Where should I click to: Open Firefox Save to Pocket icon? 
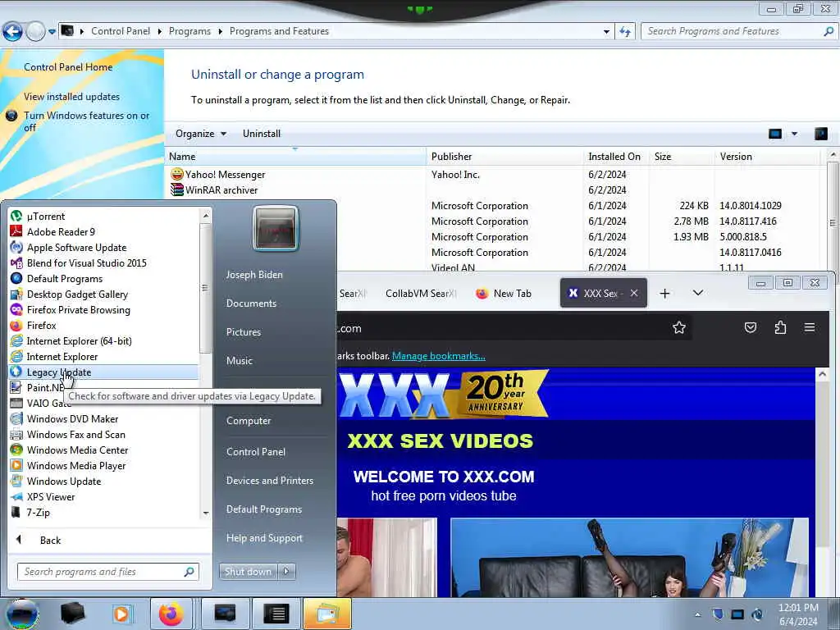point(750,327)
